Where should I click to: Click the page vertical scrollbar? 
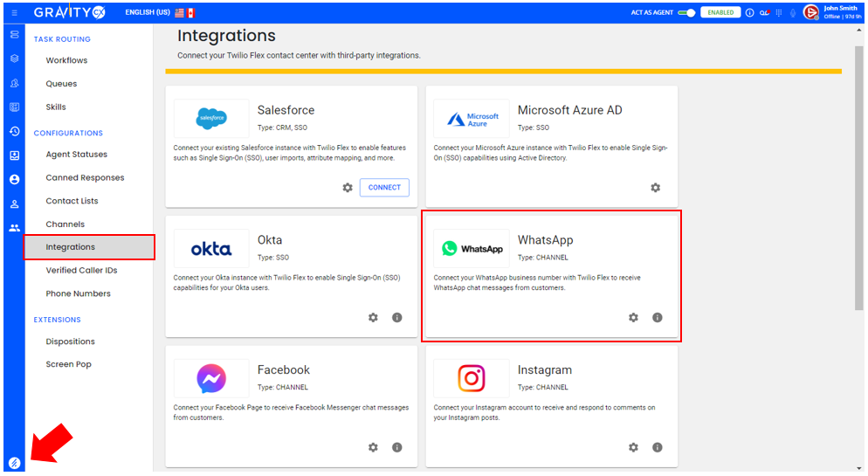[x=858, y=177]
